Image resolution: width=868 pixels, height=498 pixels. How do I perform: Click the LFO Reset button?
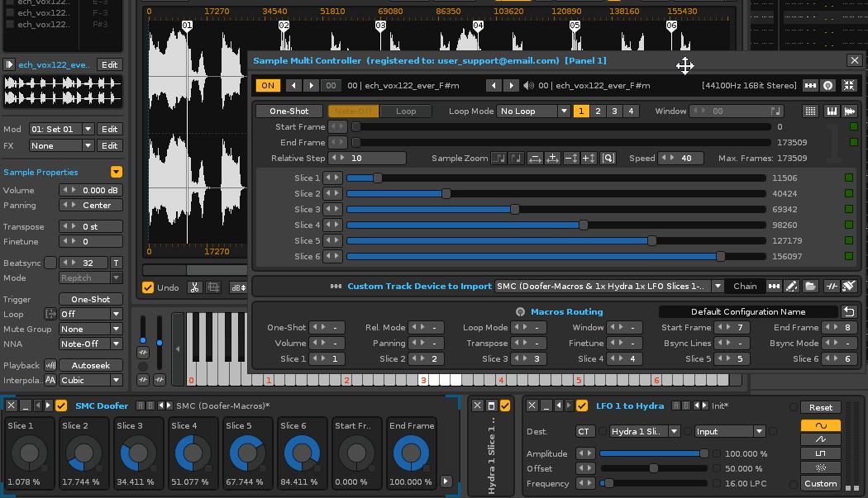click(820, 408)
